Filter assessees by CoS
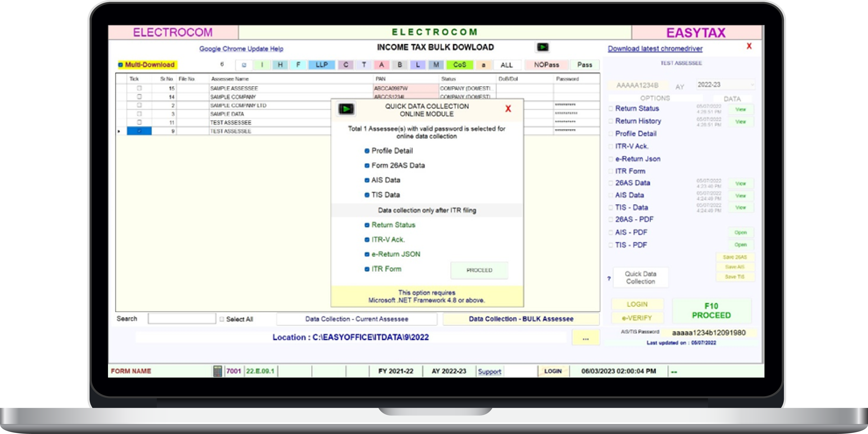The image size is (868, 434). click(459, 65)
